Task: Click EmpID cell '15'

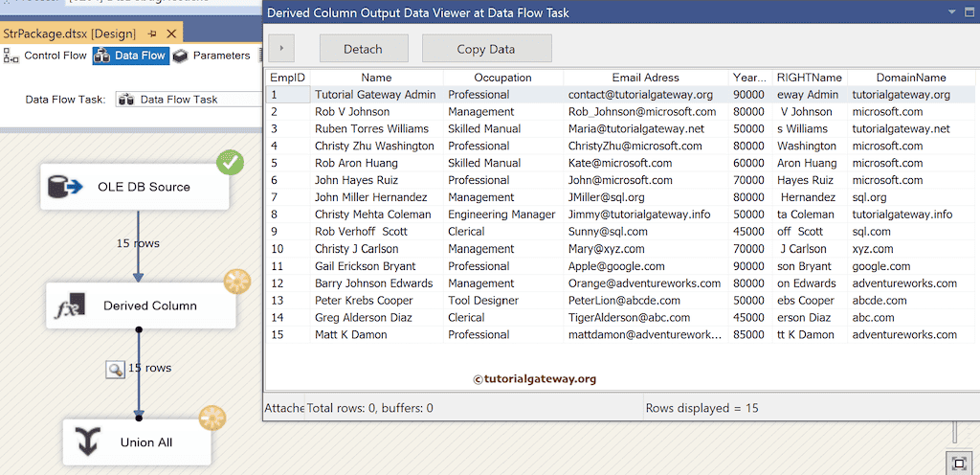Action: tap(287, 334)
